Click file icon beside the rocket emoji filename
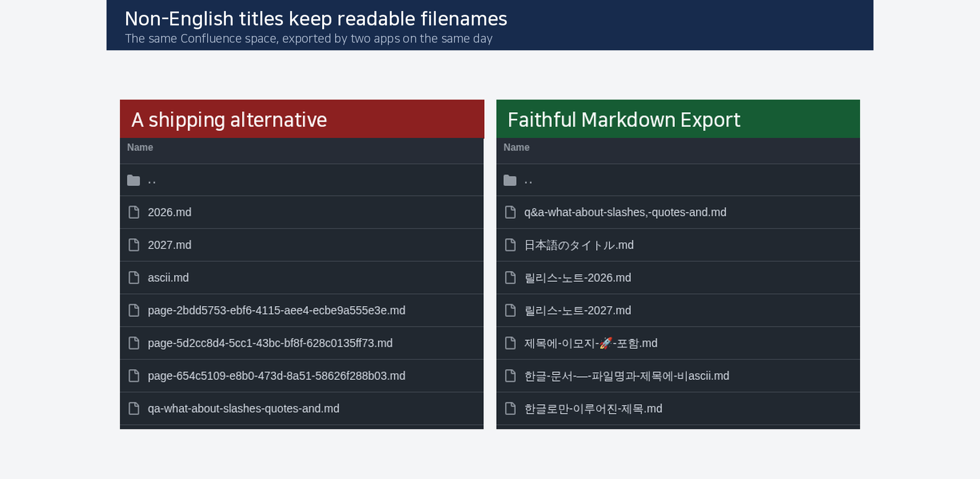Image resolution: width=980 pixels, height=479 pixels. (510, 343)
